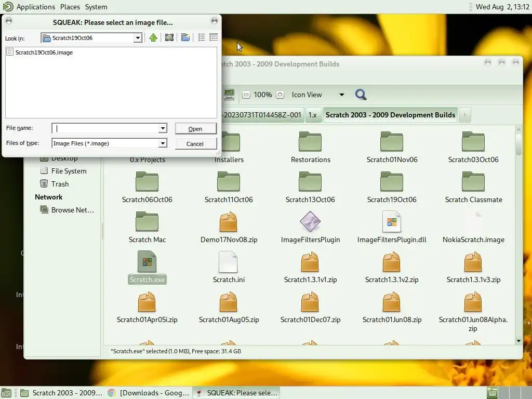Select NokiaScratch.image file
The height and width of the screenshot is (399, 532).
coord(473,228)
